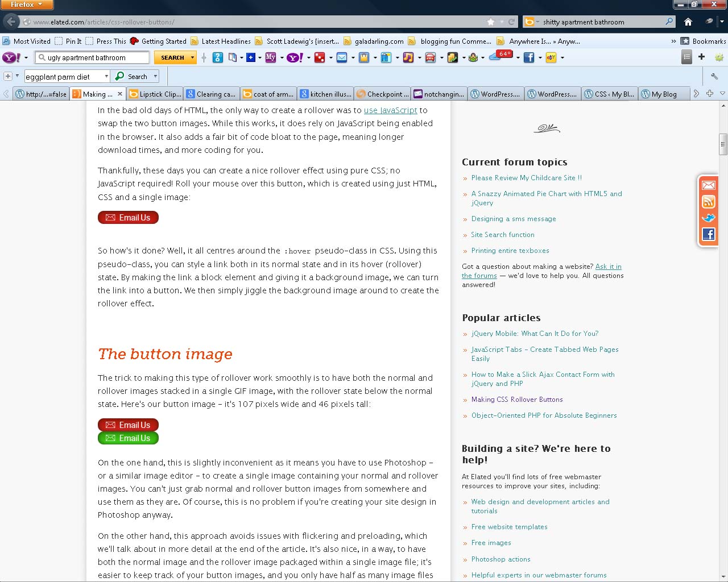Open the list all tabs dropdown arrow

722,94
